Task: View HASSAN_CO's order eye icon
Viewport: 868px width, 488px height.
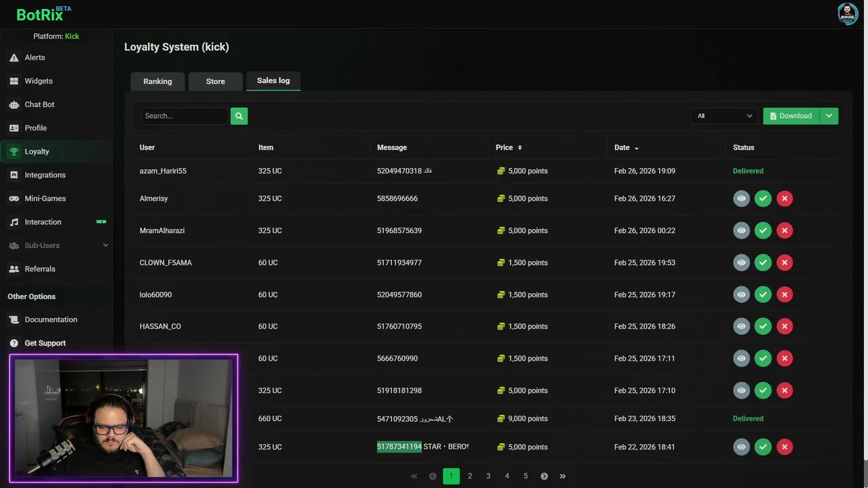Action: (x=741, y=327)
